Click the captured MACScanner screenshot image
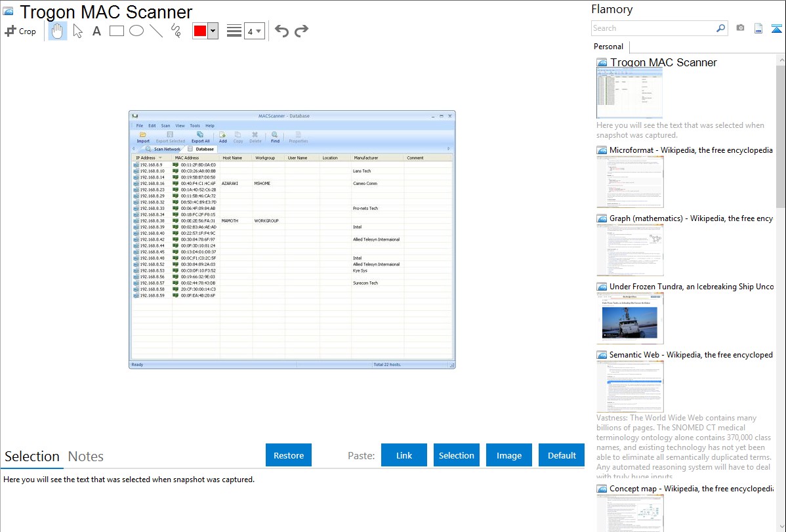This screenshot has height=532, width=786. [x=292, y=239]
